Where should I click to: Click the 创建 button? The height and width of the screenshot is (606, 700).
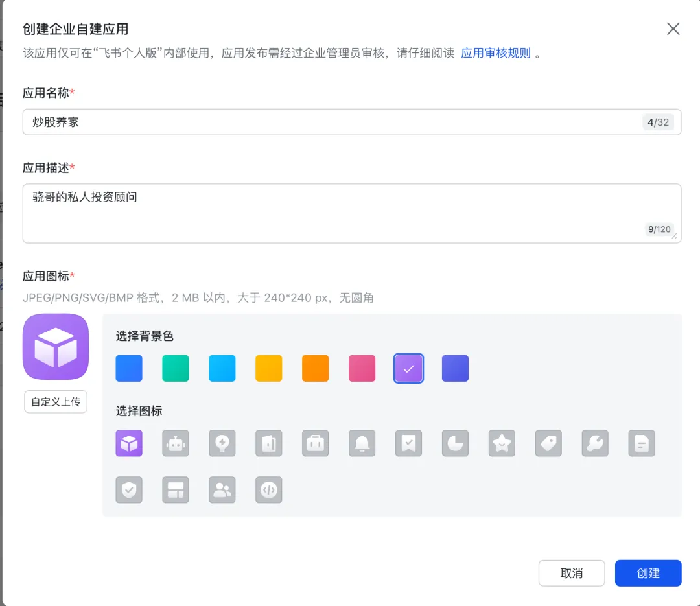coord(648,573)
